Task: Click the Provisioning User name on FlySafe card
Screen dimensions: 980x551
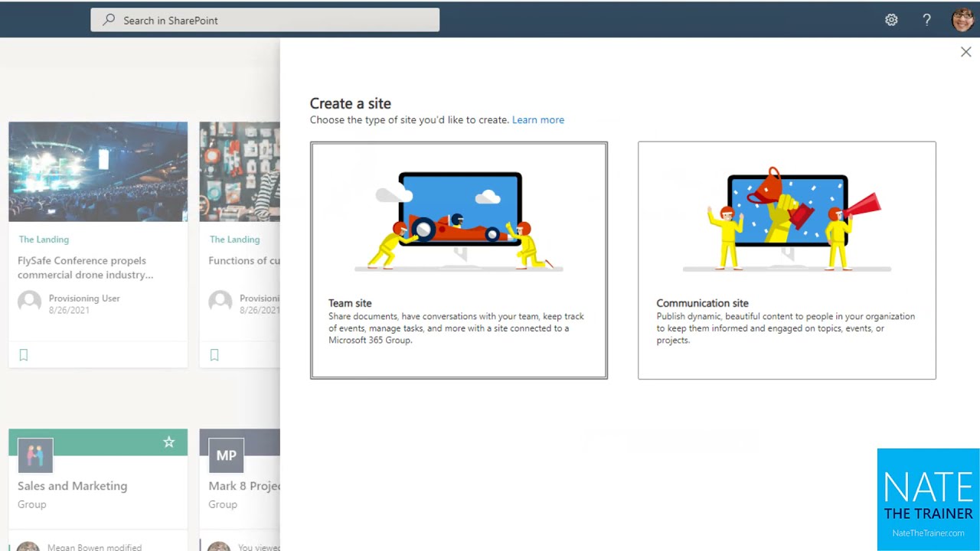Action: coord(84,298)
